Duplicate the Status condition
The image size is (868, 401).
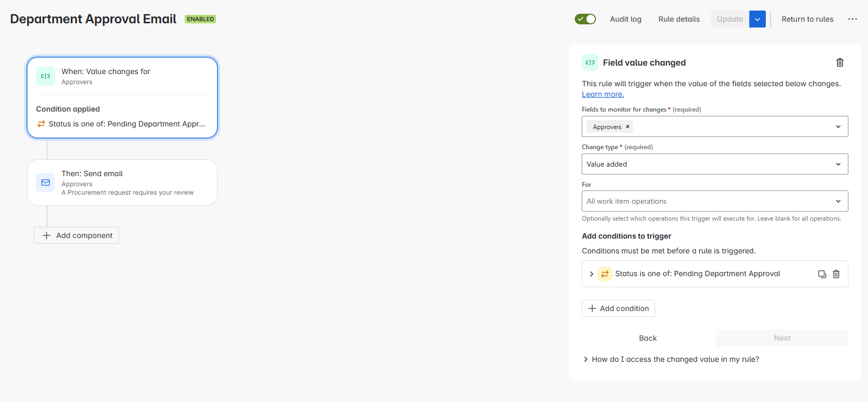(x=821, y=274)
